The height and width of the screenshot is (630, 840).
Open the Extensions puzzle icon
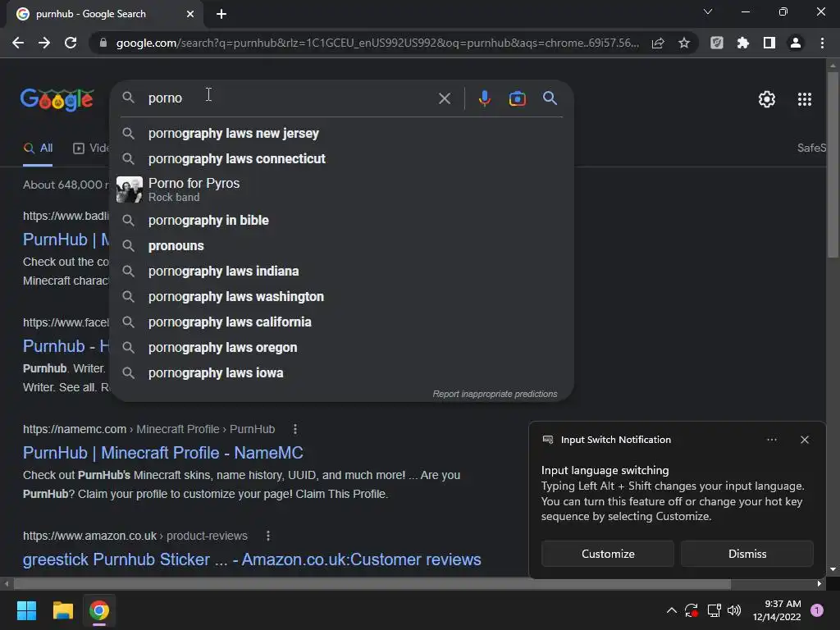[743, 43]
